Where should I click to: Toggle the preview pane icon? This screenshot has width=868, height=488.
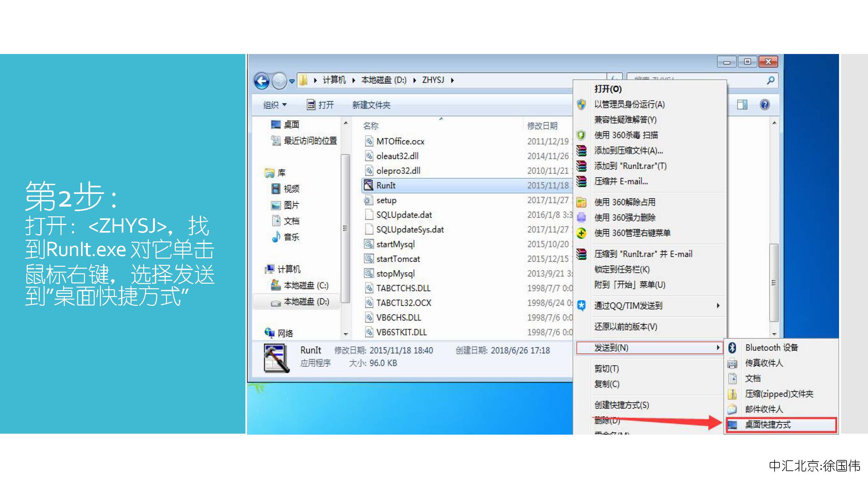[742, 105]
